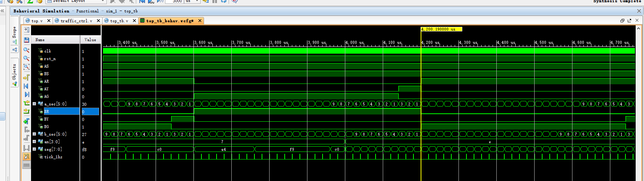Click the a_sec value 30
644x181 pixels.
point(84,104)
